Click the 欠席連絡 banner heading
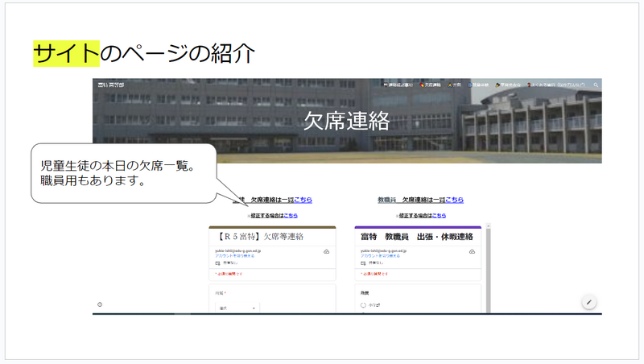The width and height of the screenshot is (644, 364). coord(347,121)
